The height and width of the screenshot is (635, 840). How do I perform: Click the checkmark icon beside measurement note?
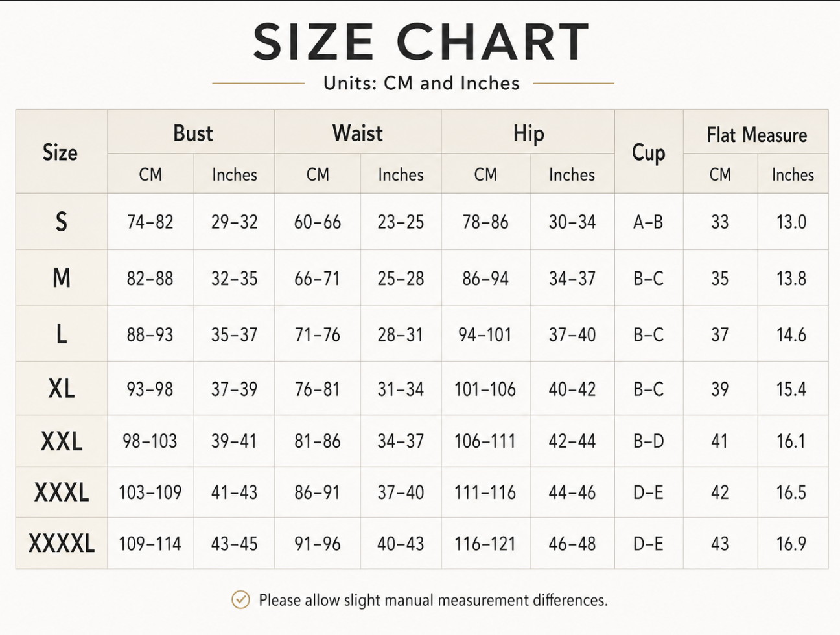[240, 600]
